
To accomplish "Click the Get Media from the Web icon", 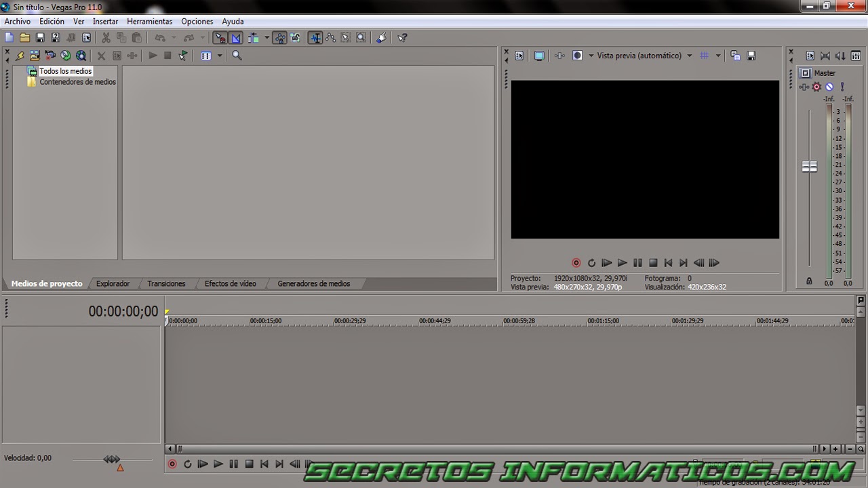I will (81, 56).
